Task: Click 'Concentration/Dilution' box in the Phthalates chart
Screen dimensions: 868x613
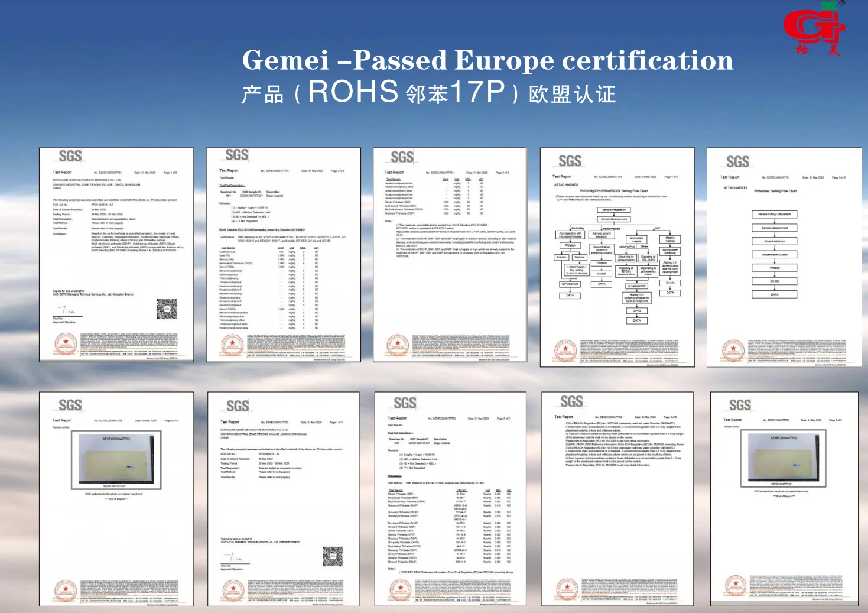Action: point(775,255)
